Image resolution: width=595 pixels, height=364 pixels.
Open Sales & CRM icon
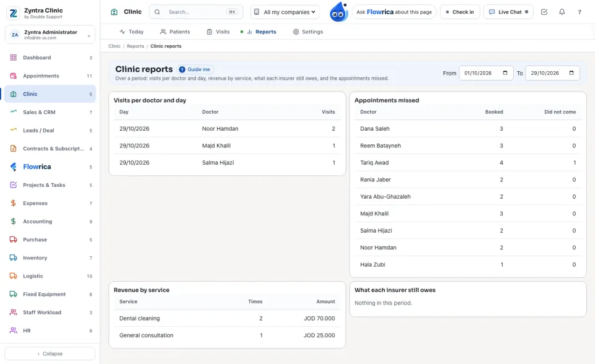[13, 112]
